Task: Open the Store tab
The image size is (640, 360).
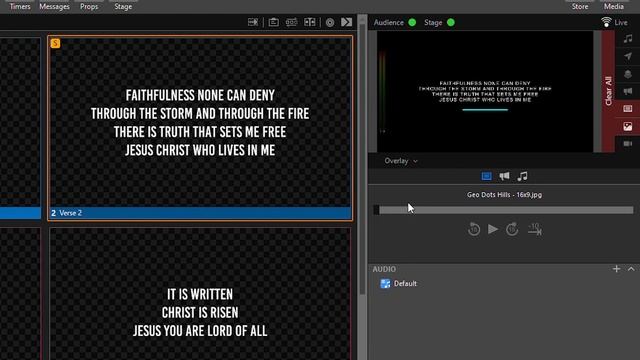Action: pyautogui.click(x=580, y=7)
